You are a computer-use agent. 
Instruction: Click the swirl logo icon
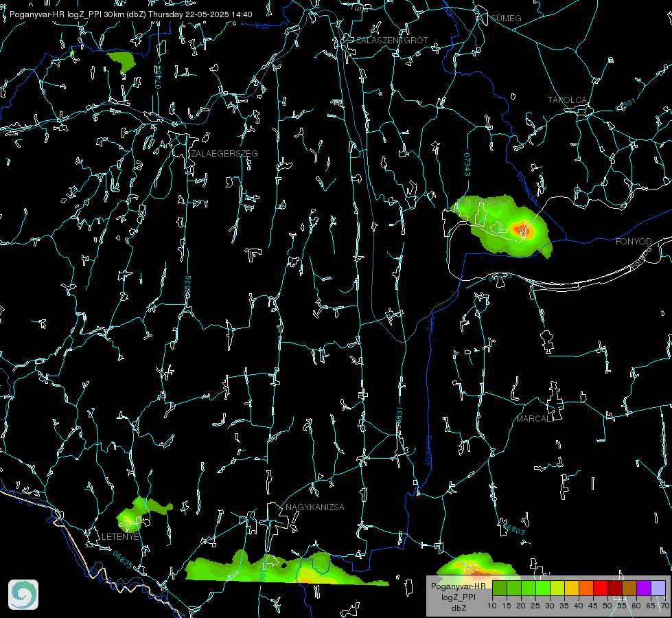click(x=23, y=595)
